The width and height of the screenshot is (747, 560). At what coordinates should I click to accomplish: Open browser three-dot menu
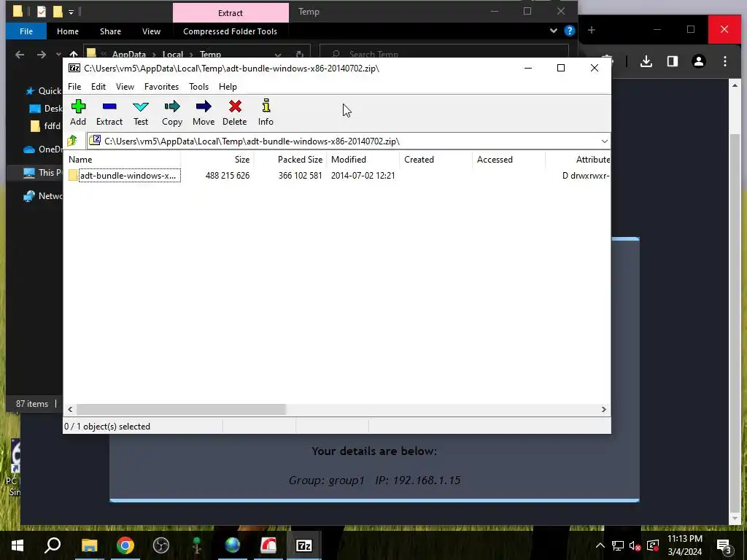[724, 61]
